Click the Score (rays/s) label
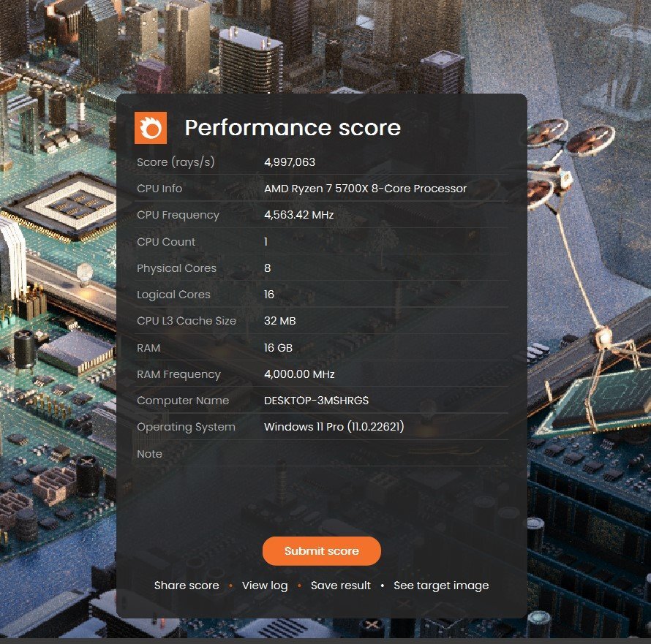 176,162
